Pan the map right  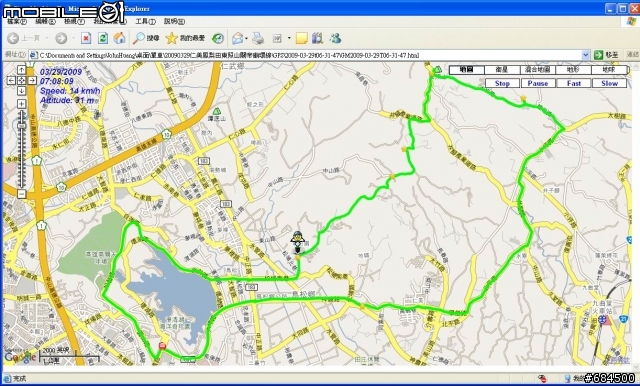pos(31,80)
